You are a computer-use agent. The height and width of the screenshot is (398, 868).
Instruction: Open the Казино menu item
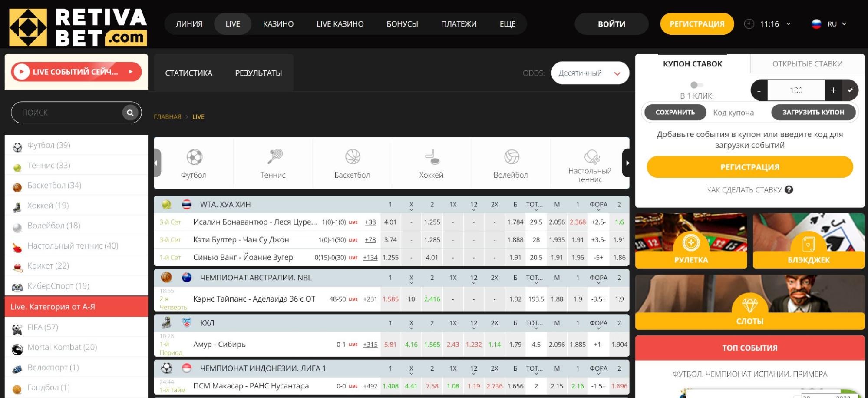point(278,24)
